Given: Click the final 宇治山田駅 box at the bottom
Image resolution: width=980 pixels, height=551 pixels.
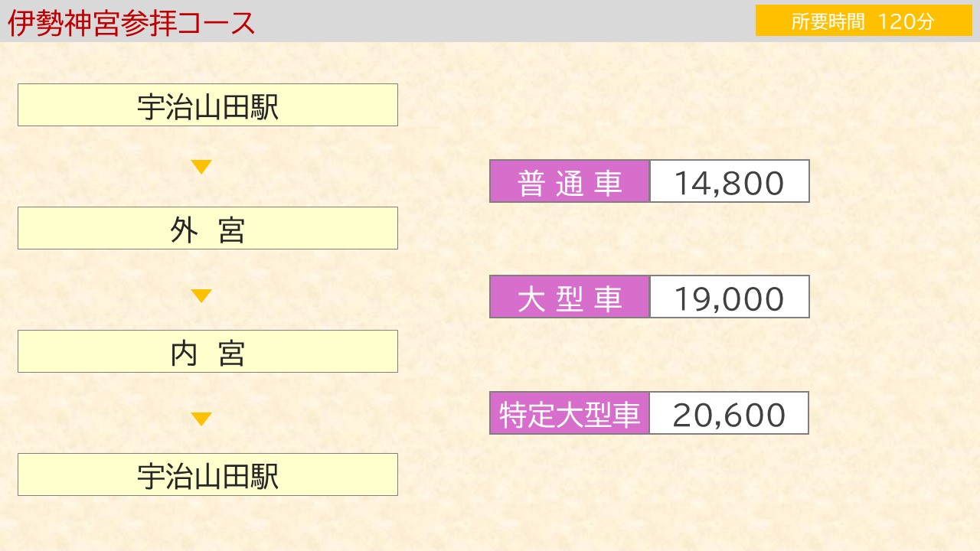Looking at the screenshot, I should 207,474.
